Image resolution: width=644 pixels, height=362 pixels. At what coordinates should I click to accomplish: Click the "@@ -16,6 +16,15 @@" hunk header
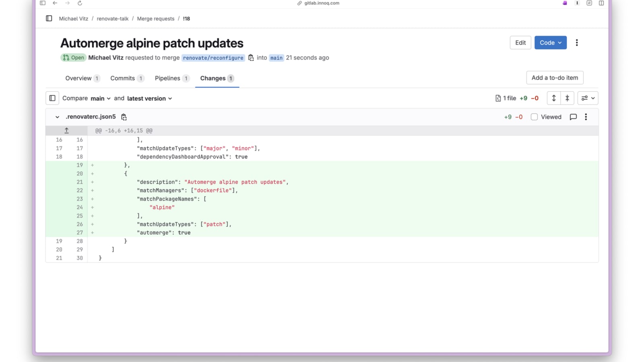(124, 131)
